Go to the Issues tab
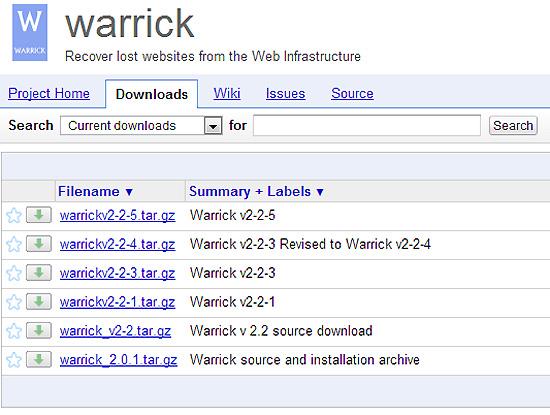The width and height of the screenshot is (550, 415). (x=285, y=94)
